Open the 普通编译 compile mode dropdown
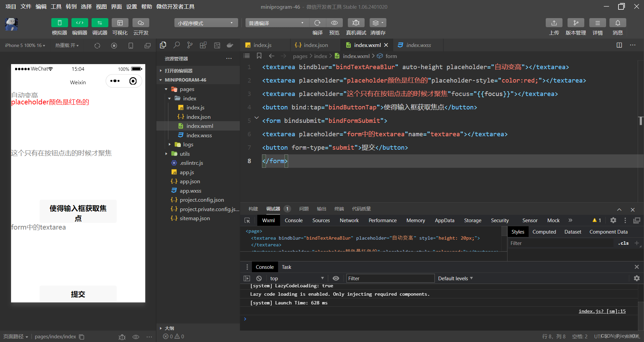Viewport: 644px width, 342px height. (277, 23)
